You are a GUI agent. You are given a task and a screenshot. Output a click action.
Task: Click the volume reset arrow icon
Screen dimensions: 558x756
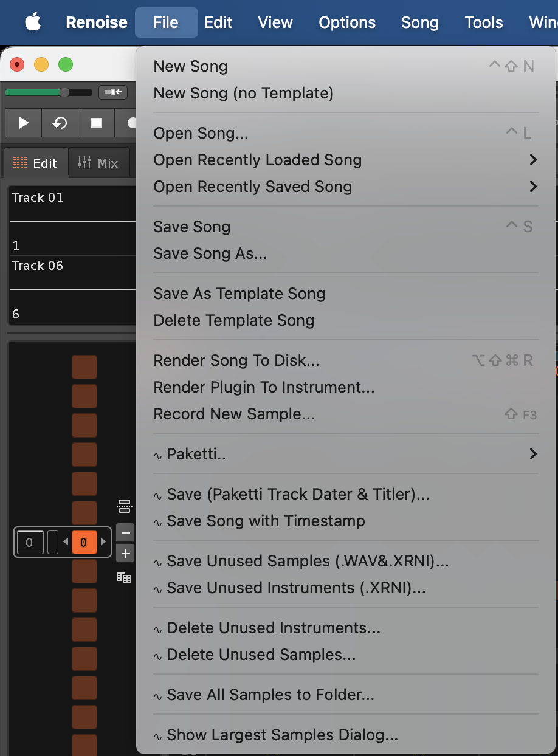pyautogui.click(x=113, y=92)
